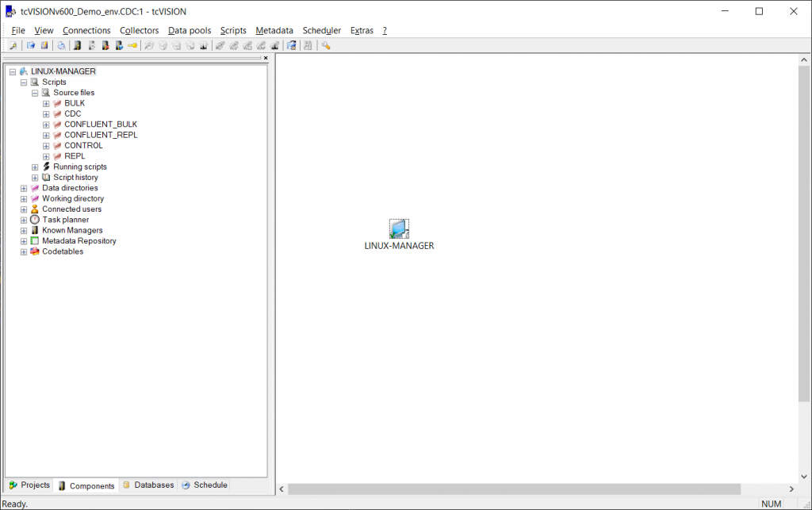Click the Connected users person icon
The width and height of the screenshot is (812, 510).
tap(35, 209)
